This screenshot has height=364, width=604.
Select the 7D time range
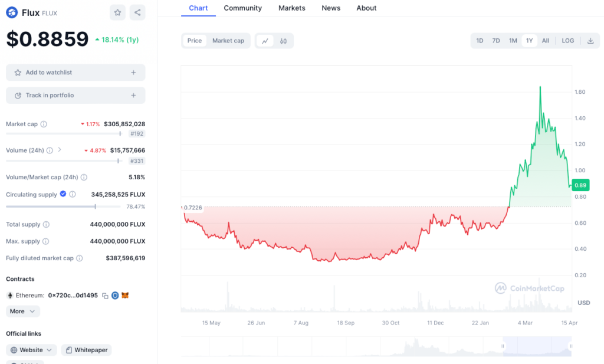(496, 41)
